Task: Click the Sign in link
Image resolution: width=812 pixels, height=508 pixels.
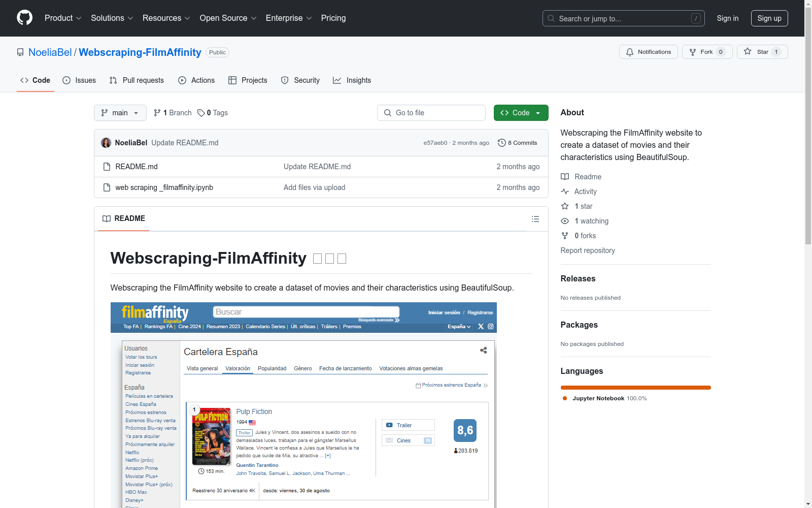Action: (x=727, y=18)
